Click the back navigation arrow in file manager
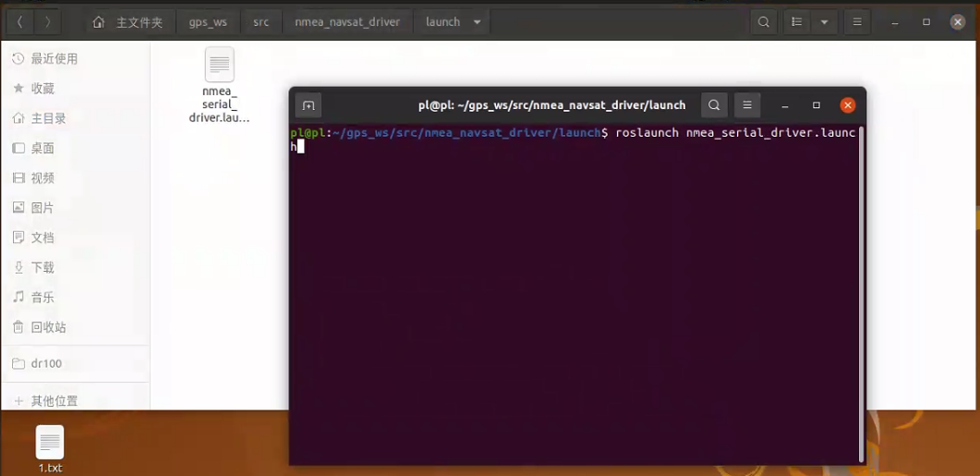The image size is (980, 476). click(x=20, y=22)
